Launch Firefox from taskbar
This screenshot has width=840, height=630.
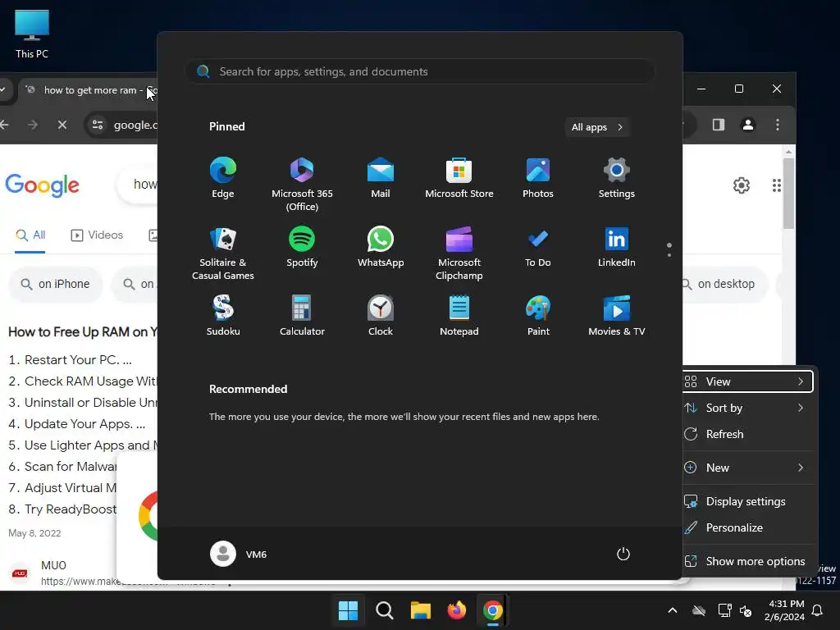(456, 610)
